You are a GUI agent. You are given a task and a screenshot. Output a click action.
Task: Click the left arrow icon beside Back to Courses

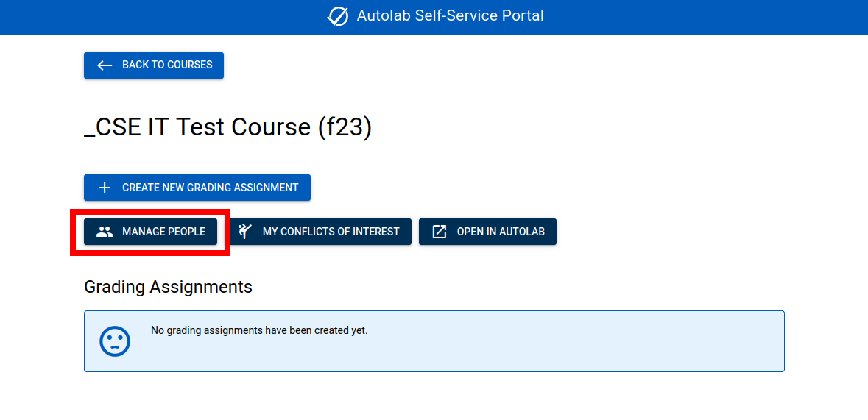(105, 65)
